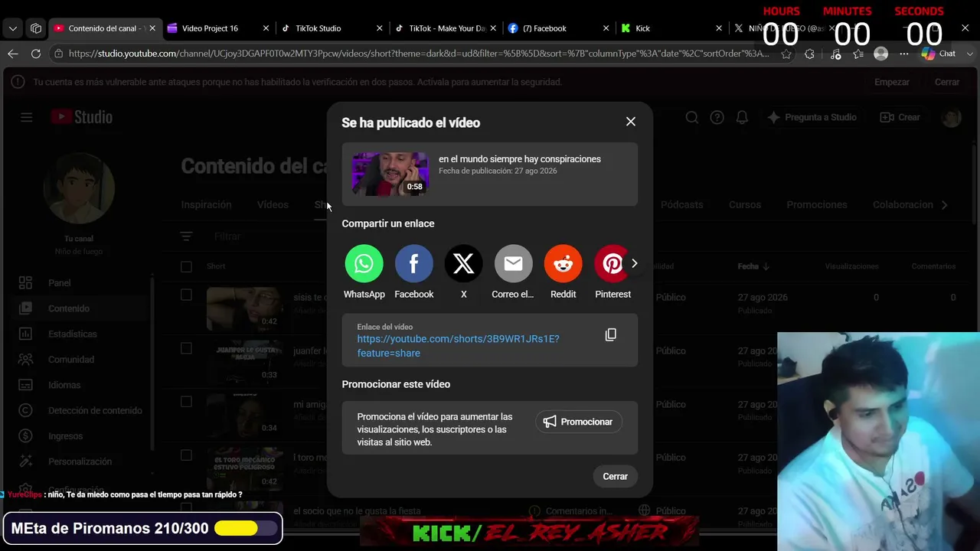Open the youtube.com/shorts video link
The width and height of the screenshot is (980, 551).
point(458,346)
